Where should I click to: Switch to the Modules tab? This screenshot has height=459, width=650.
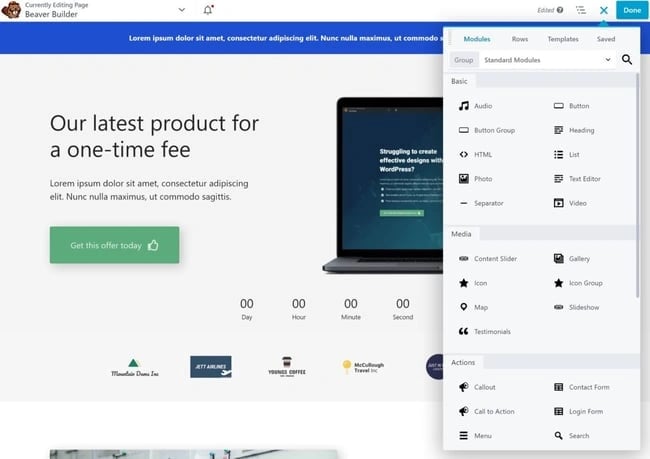click(477, 39)
